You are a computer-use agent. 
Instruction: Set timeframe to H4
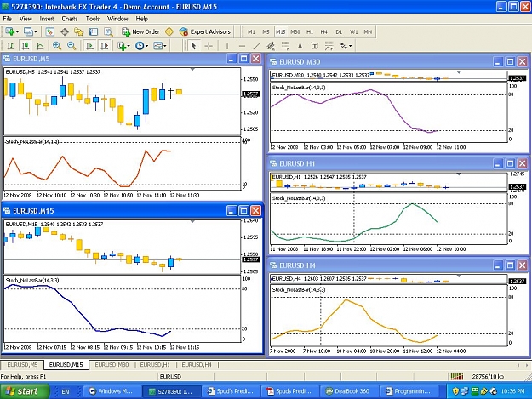[324, 31]
